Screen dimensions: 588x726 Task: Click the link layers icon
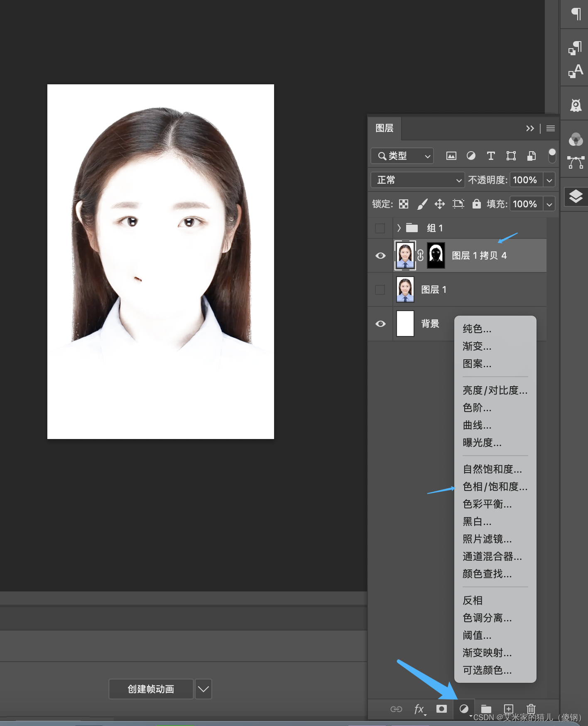[x=396, y=709]
